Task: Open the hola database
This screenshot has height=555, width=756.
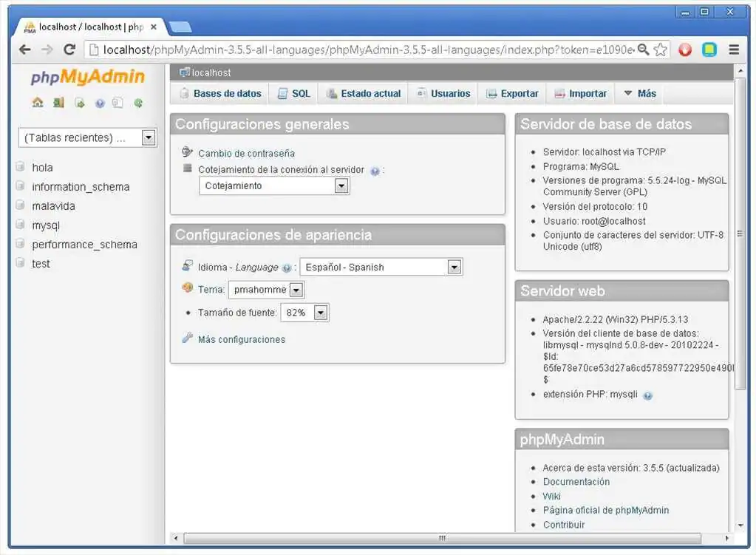Action: (42, 168)
